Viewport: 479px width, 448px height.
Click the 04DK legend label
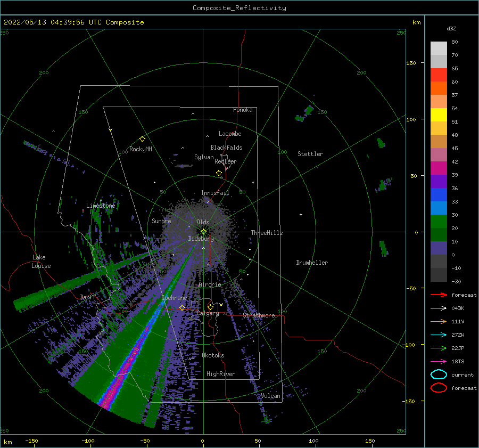click(458, 308)
